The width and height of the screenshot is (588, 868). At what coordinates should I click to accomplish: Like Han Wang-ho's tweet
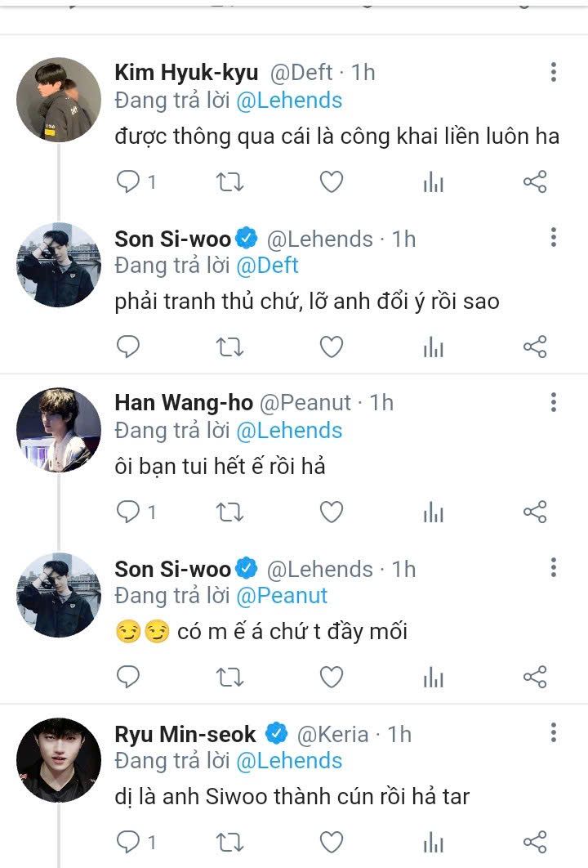point(331,512)
